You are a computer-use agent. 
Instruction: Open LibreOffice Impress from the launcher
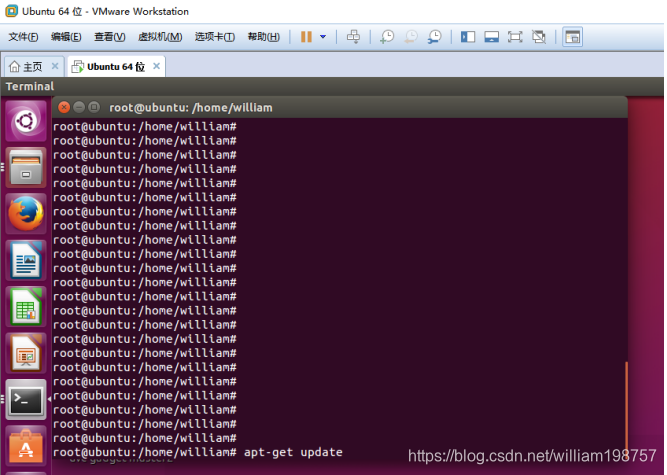(x=26, y=353)
